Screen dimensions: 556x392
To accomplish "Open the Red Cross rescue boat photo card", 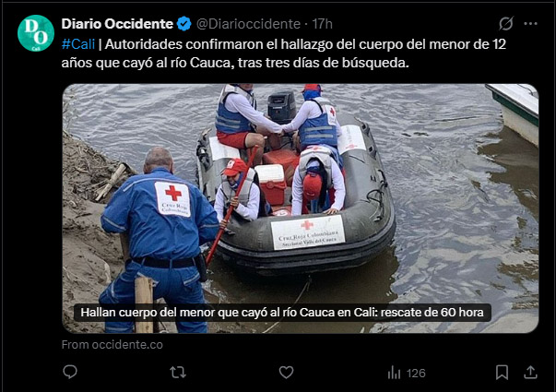I will pyautogui.click(x=301, y=208).
